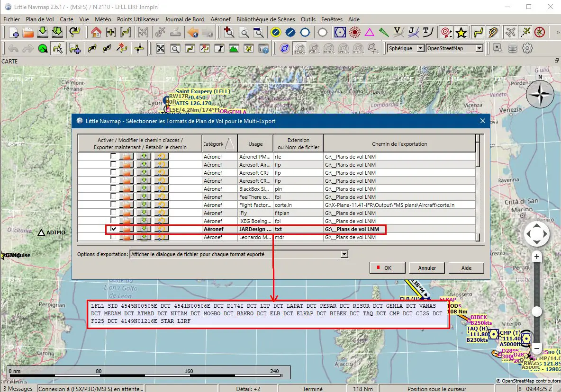The image size is (561, 392).
Task: Enable the FeelThere fpl checkbox
Action: [113, 196]
